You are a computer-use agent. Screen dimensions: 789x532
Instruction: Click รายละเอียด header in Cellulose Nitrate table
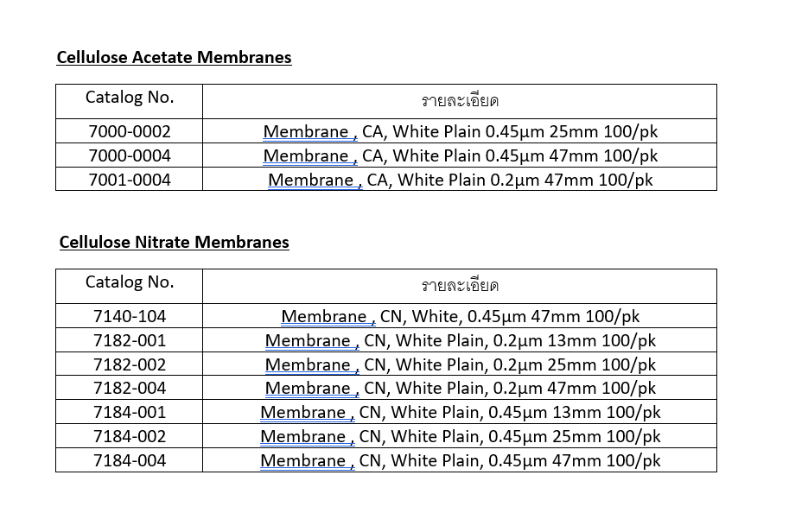point(460,286)
